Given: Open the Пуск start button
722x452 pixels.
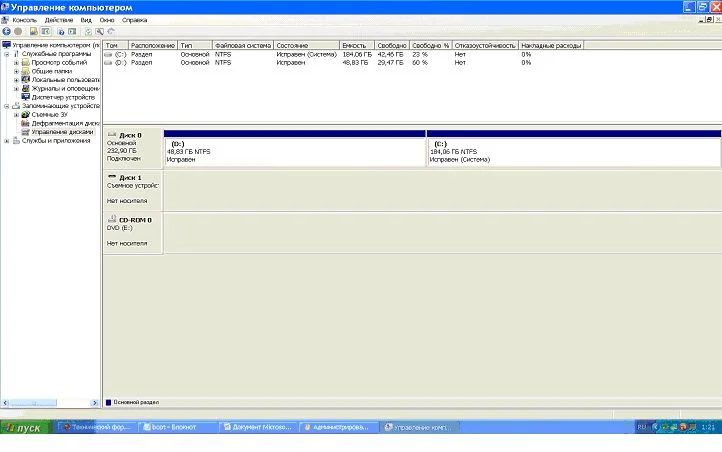Looking at the screenshot, I should click(x=24, y=428).
